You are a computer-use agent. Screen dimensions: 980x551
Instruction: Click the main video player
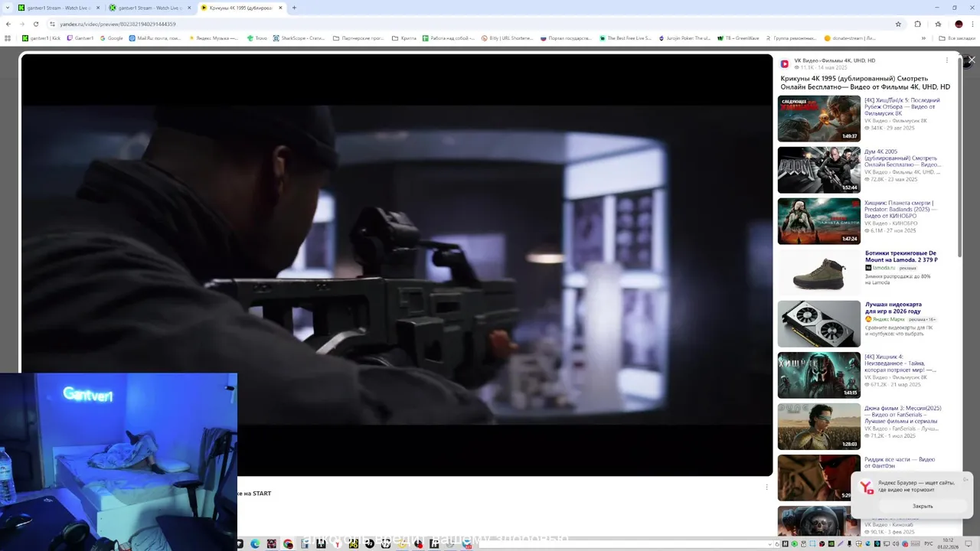(x=397, y=265)
